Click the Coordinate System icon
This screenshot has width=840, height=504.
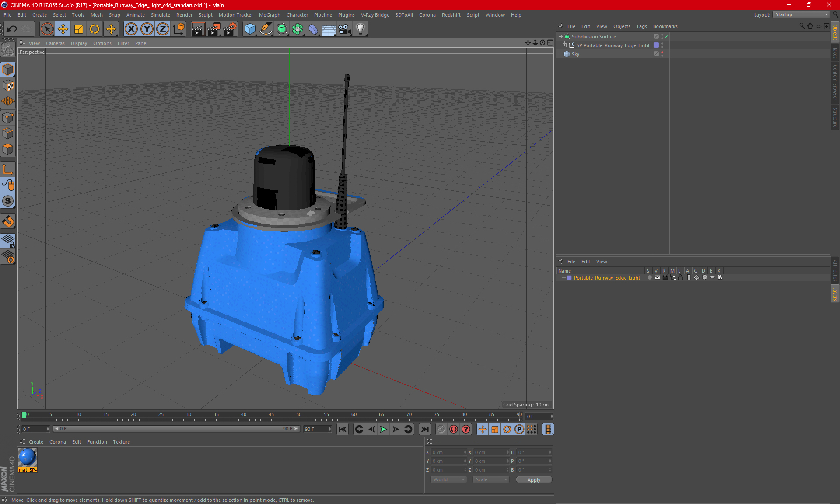click(179, 29)
